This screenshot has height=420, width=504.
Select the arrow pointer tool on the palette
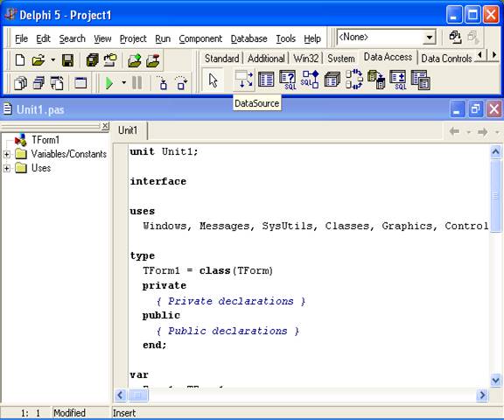pyautogui.click(x=213, y=80)
